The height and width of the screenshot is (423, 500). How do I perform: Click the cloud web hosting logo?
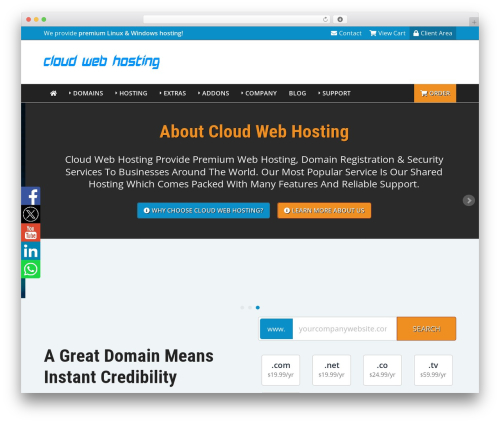pyautogui.click(x=102, y=62)
